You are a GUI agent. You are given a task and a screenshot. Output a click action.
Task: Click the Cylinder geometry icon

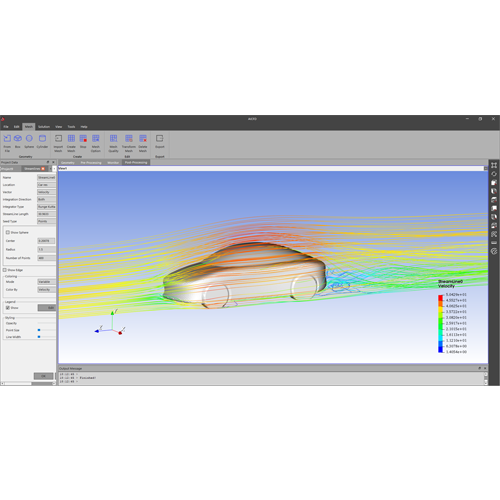pyautogui.click(x=42, y=138)
